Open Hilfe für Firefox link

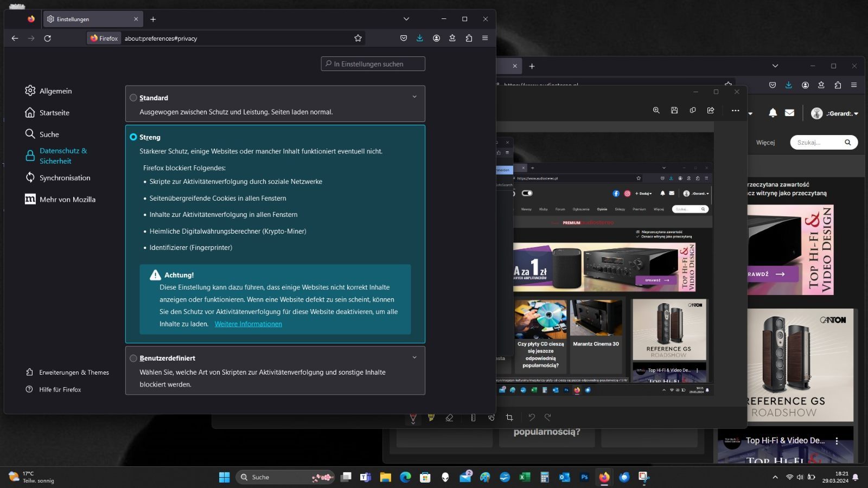point(54,389)
